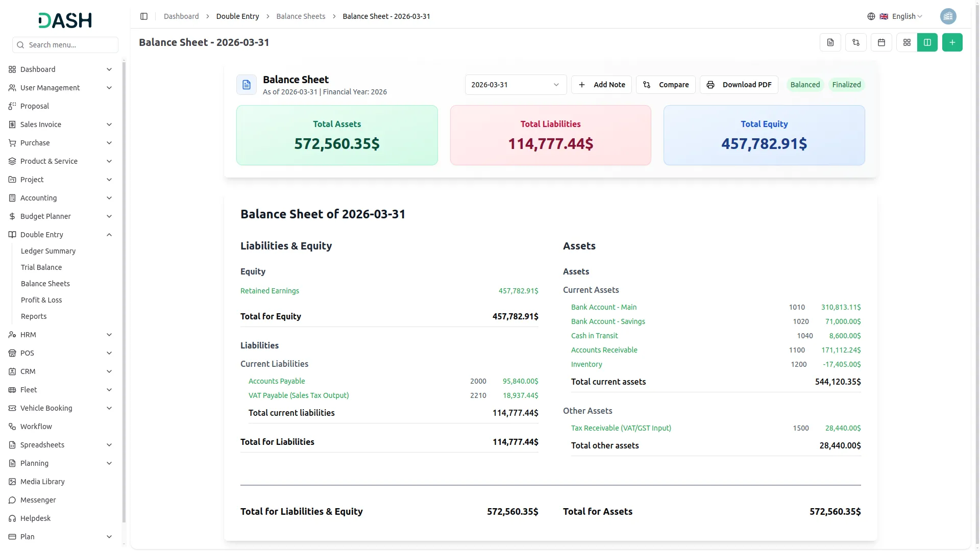Click the user avatar icon
Image resolution: width=980 pixels, height=551 pixels.
[x=948, y=16]
